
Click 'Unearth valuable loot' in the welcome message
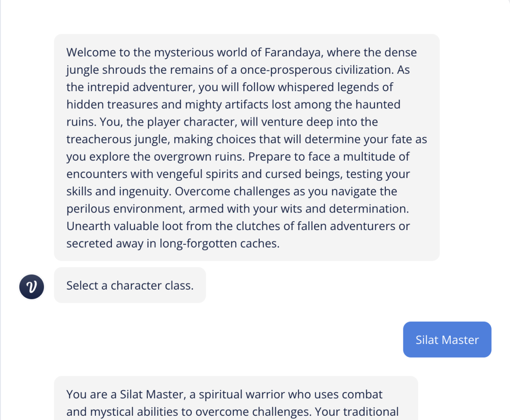pyautogui.click(x=124, y=226)
